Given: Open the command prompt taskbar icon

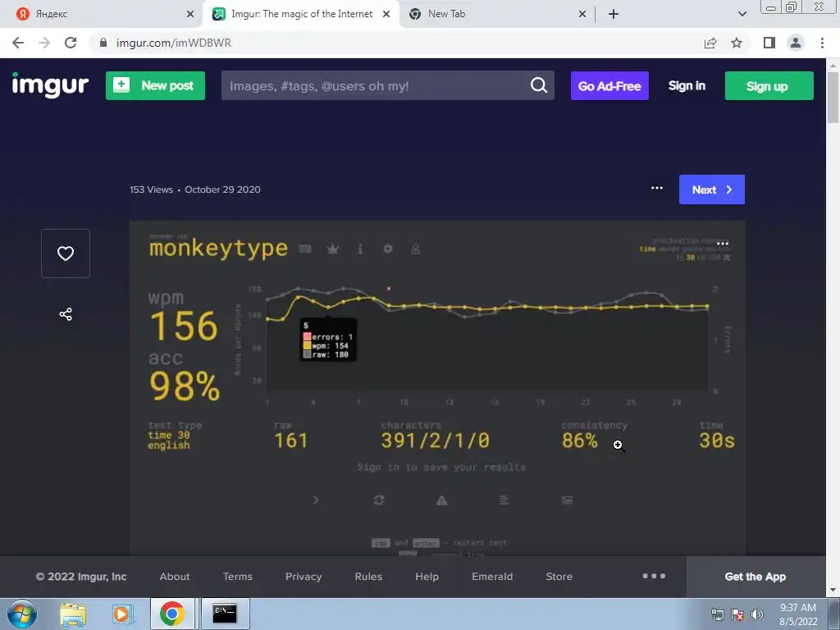Looking at the screenshot, I should [225, 614].
